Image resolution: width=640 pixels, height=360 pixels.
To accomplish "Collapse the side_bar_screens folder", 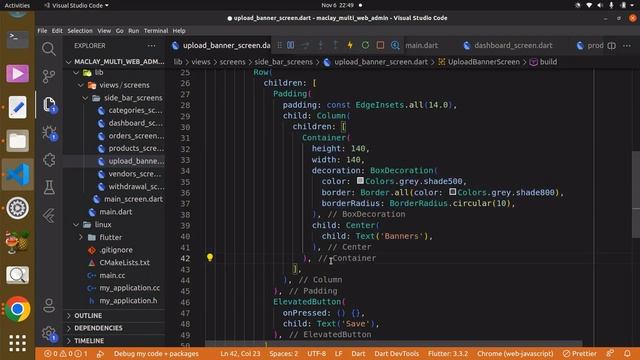I will coord(85,98).
